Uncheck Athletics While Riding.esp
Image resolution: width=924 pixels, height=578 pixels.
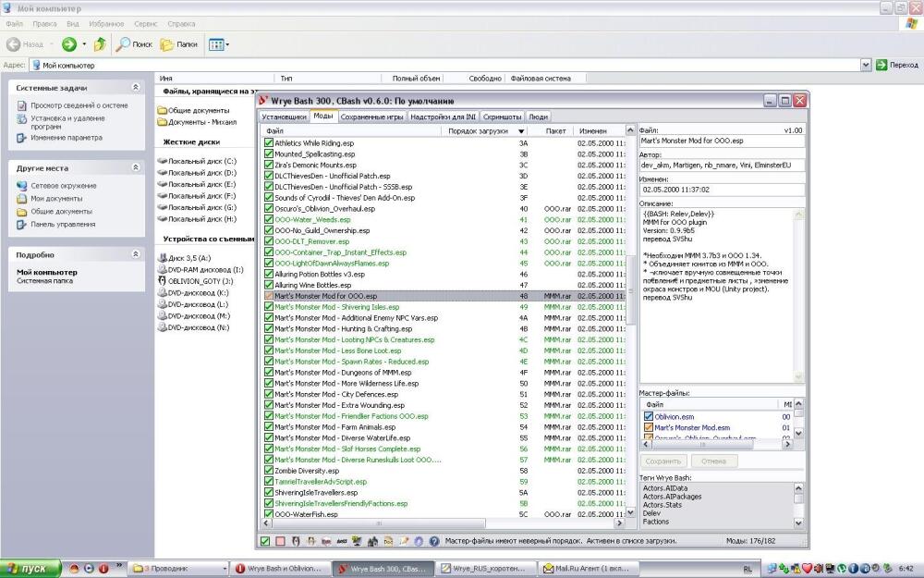tap(269, 142)
